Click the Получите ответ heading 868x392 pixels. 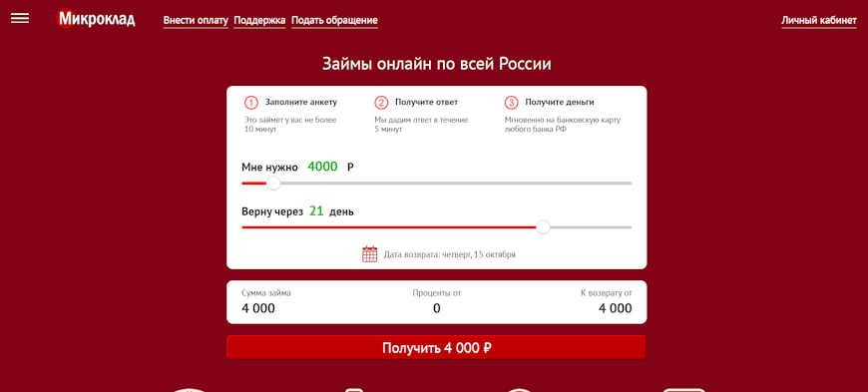[426, 103]
